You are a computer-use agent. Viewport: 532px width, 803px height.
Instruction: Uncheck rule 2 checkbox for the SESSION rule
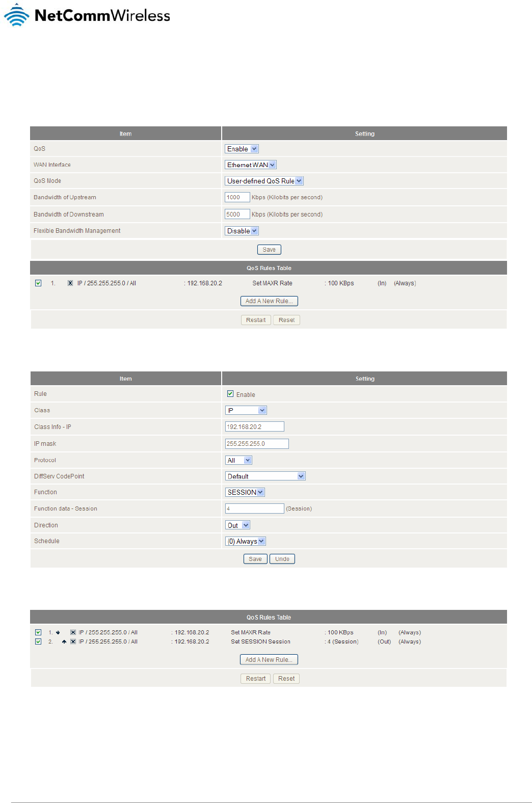click(x=38, y=641)
